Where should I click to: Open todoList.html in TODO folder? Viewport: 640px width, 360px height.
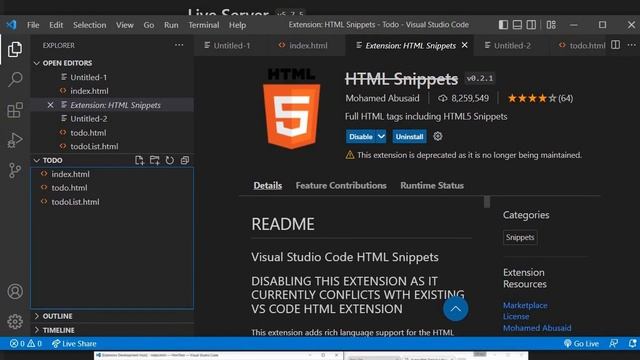pyautogui.click(x=75, y=202)
